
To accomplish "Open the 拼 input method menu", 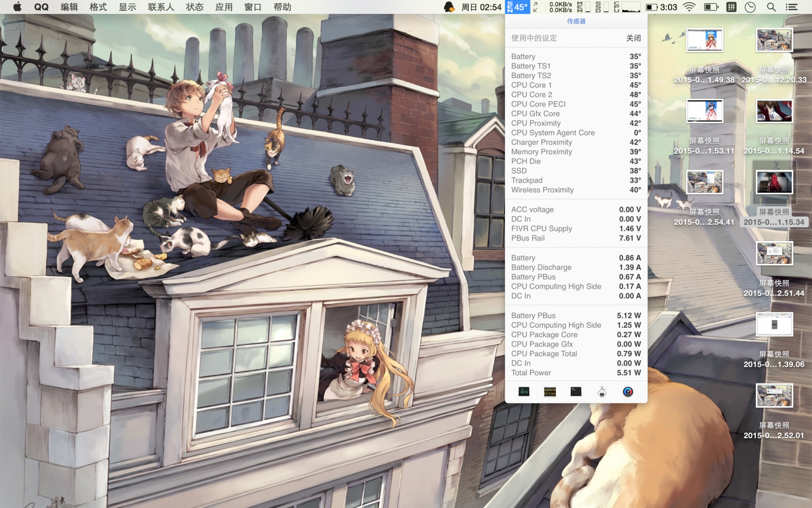I will [x=731, y=7].
